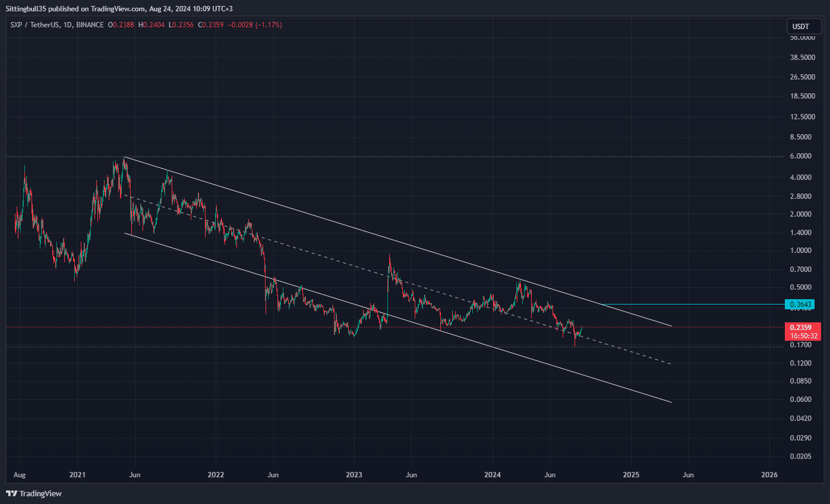Click the 18.5000 price axis label
830x504 pixels.
tap(801, 96)
